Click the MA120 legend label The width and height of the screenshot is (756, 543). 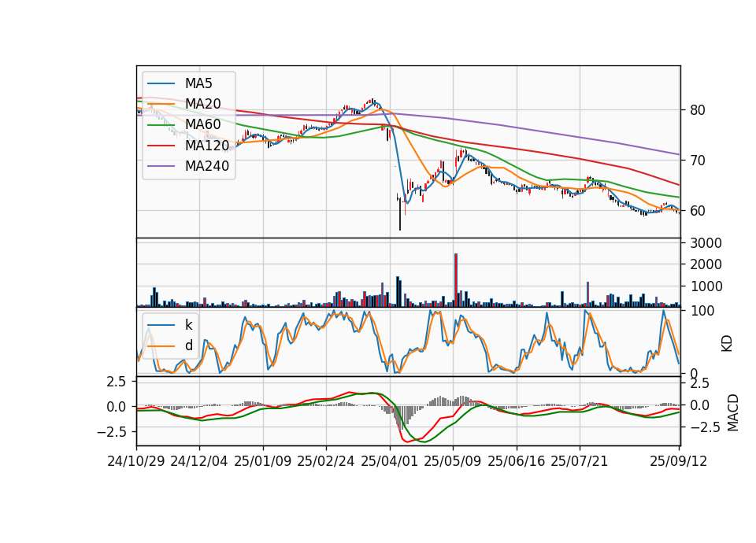pyautogui.click(x=207, y=145)
